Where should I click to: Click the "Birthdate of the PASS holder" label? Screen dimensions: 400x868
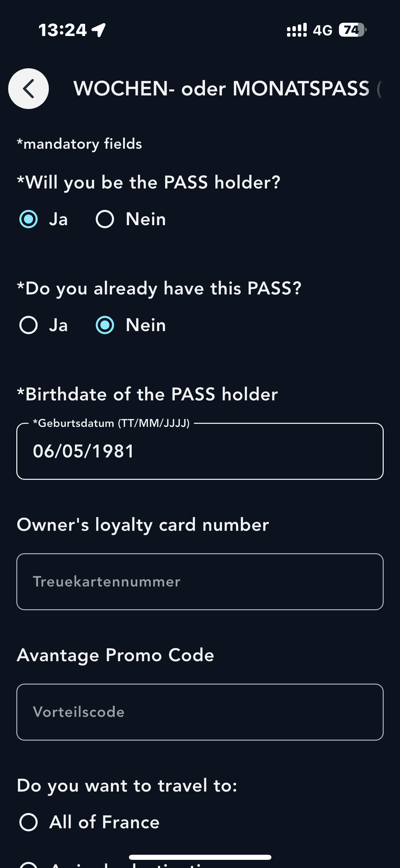[148, 394]
